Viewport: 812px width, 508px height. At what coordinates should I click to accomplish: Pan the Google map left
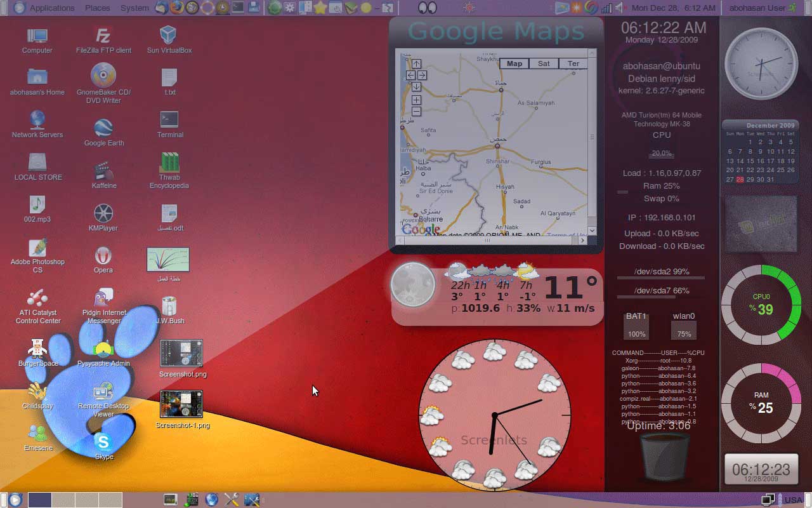(410, 75)
